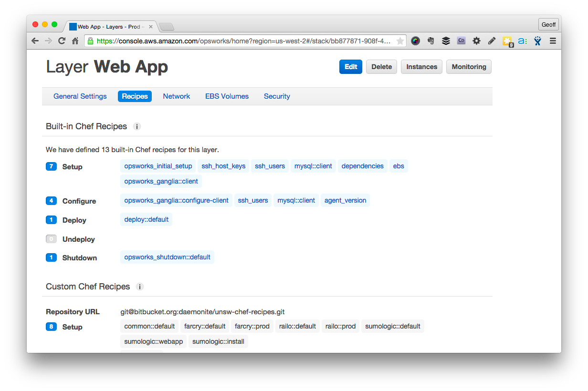Click the 8 badge beside custom Setup

click(x=51, y=327)
